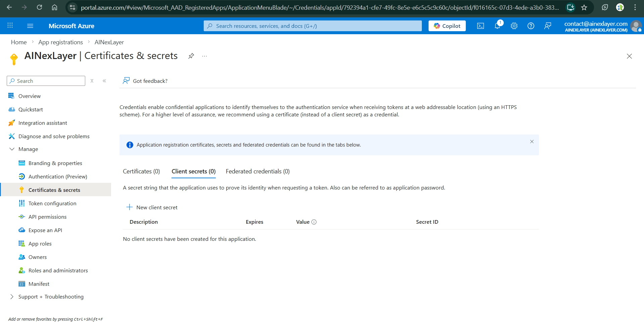This screenshot has height=323, width=644.
Task: Collapse the left navigation pane
Action: (104, 81)
